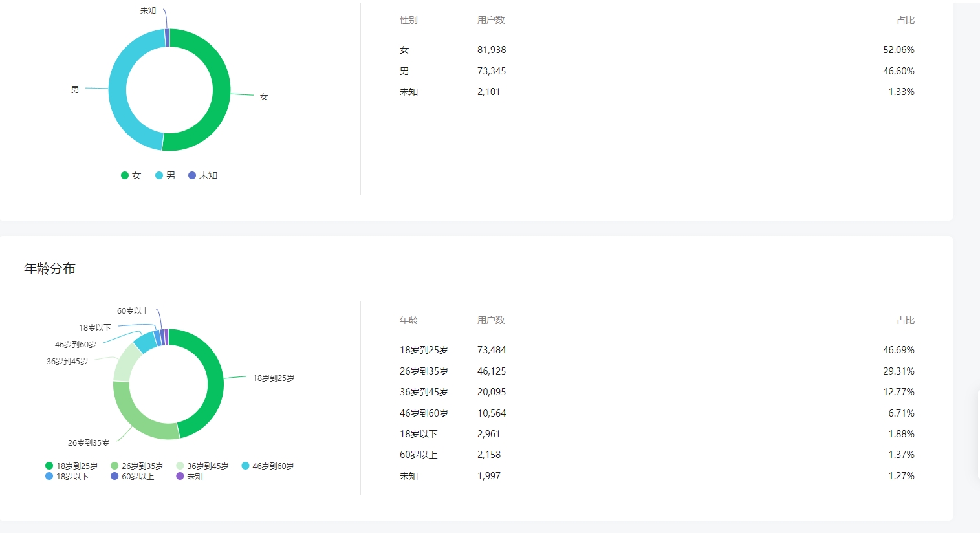This screenshot has width=980, height=533.
Task: Click the percentage 1.33%
Action: coord(902,92)
